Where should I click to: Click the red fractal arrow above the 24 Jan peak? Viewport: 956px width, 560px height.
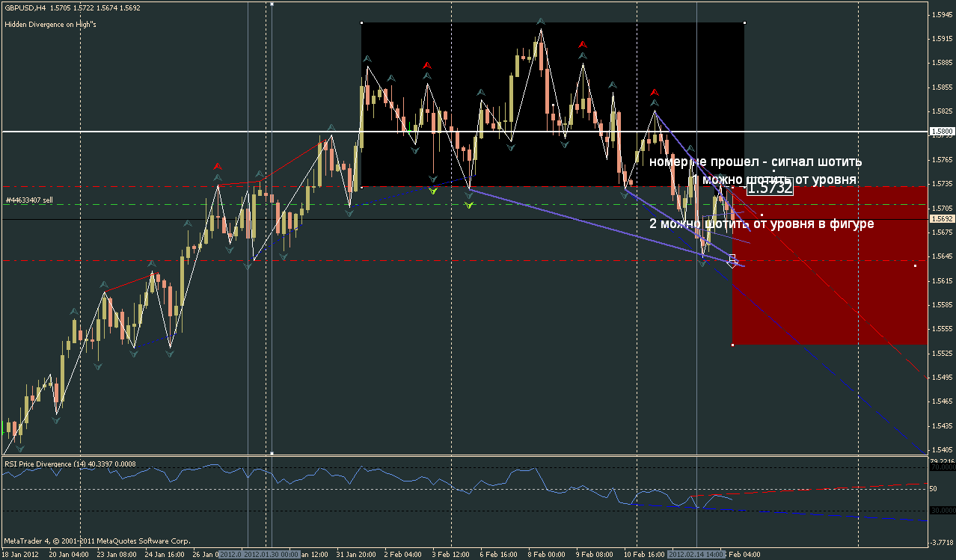[217, 165]
